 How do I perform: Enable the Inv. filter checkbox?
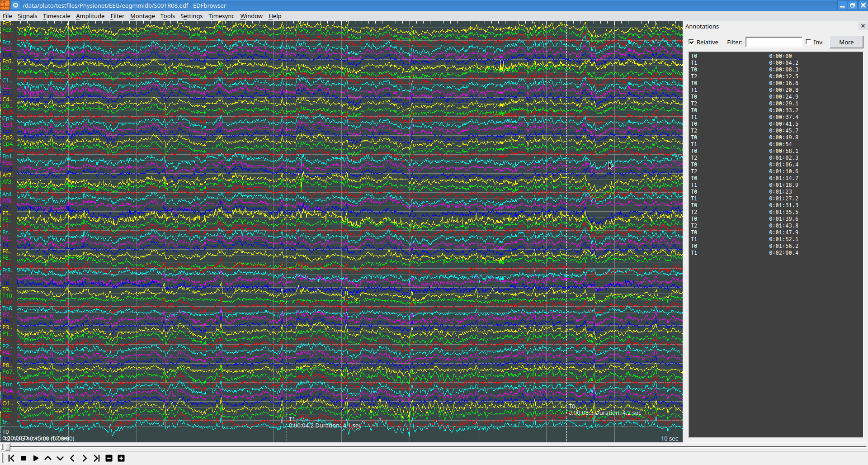pyautogui.click(x=809, y=42)
